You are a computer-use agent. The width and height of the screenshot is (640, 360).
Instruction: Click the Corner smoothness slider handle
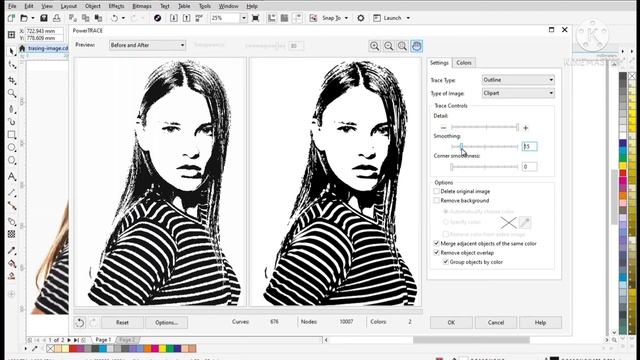pyautogui.click(x=451, y=167)
